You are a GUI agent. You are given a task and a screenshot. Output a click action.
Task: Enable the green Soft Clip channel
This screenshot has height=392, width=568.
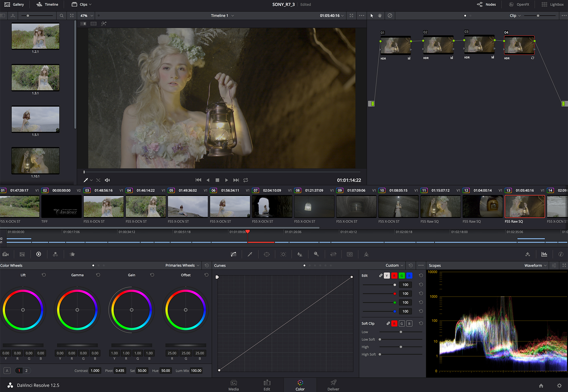pos(402,324)
